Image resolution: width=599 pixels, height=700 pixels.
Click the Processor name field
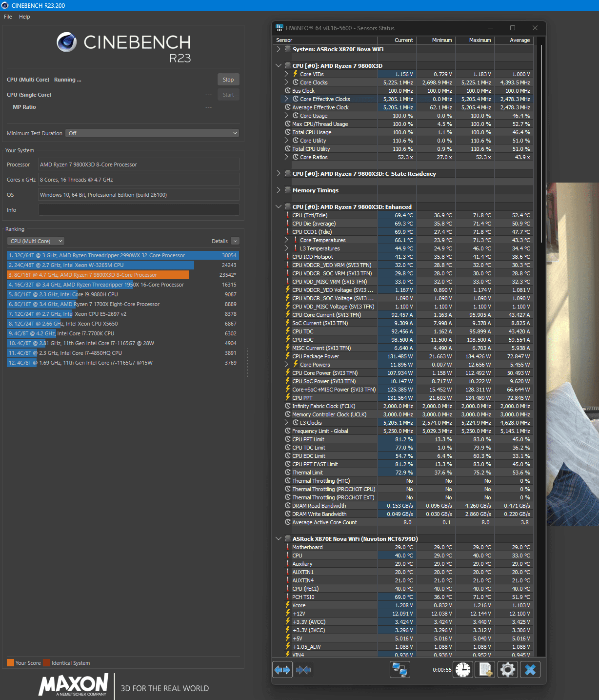point(139,165)
